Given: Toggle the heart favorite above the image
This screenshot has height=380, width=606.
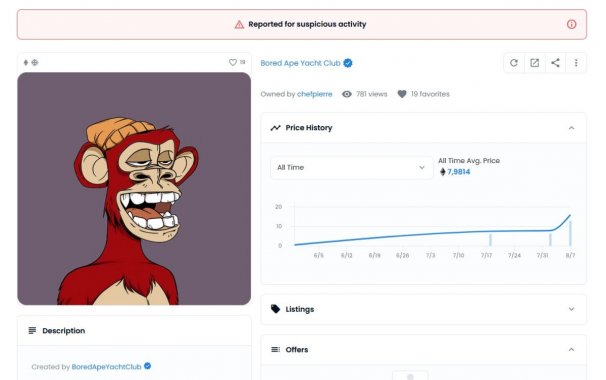Looking at the screenshot, I should point(233,62).
